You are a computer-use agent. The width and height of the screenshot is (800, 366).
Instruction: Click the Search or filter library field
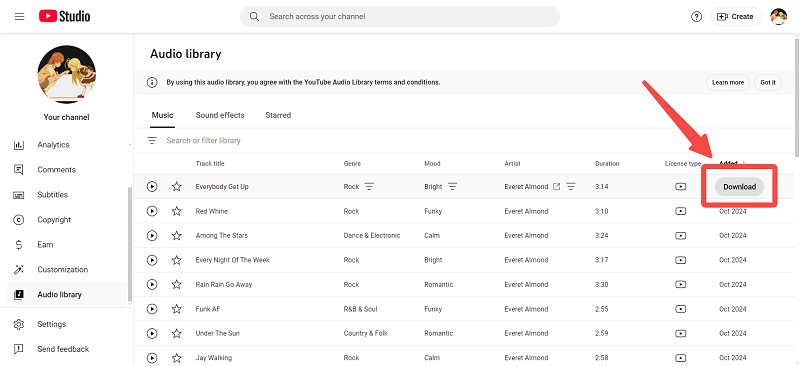pos(203,140)
